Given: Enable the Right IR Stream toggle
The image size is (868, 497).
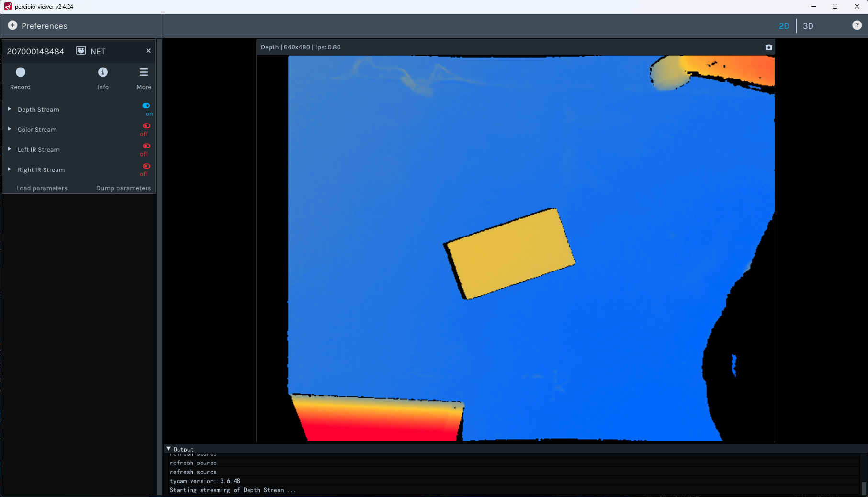Looking at the screenshot, I should pyautogui.click(x=147, y=166).
